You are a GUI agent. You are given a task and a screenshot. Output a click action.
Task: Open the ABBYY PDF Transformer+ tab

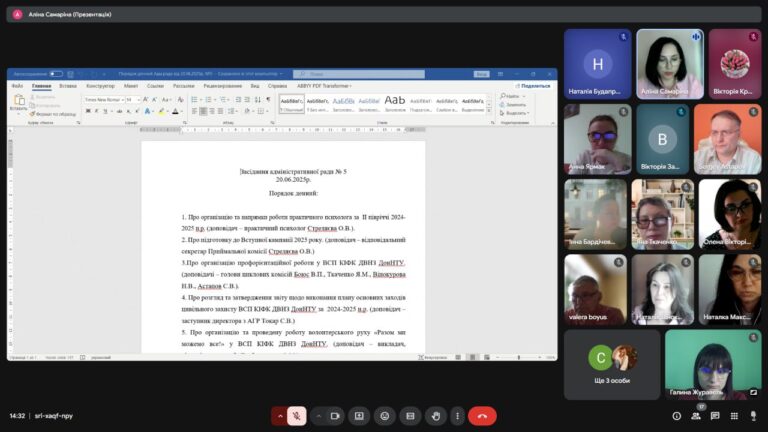click(324, 86)
